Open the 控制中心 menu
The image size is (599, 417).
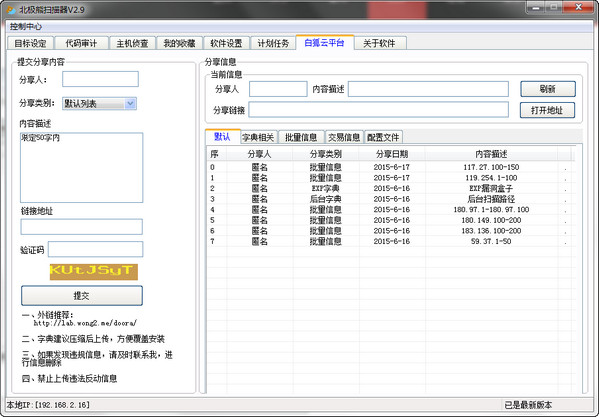[x=26, y=27]
